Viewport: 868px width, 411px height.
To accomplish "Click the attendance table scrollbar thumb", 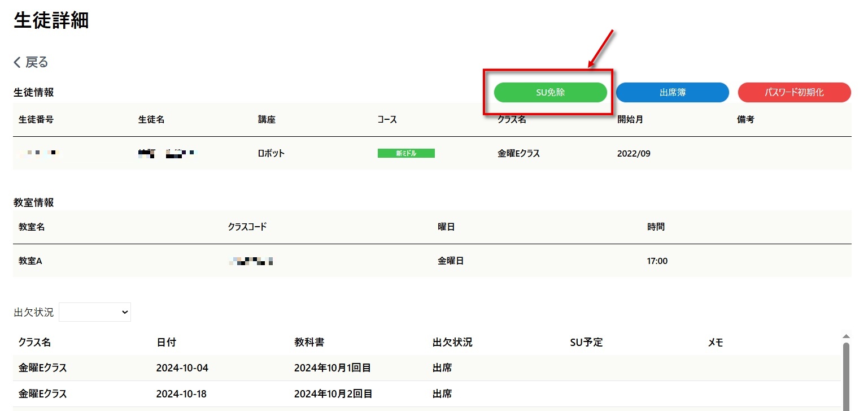I will coord(845,373).
